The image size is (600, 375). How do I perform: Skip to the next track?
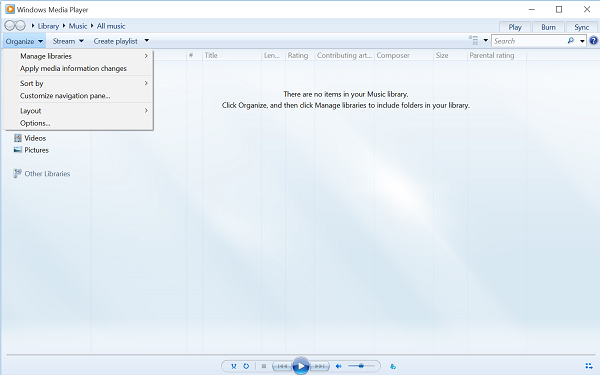coord(320,366)
